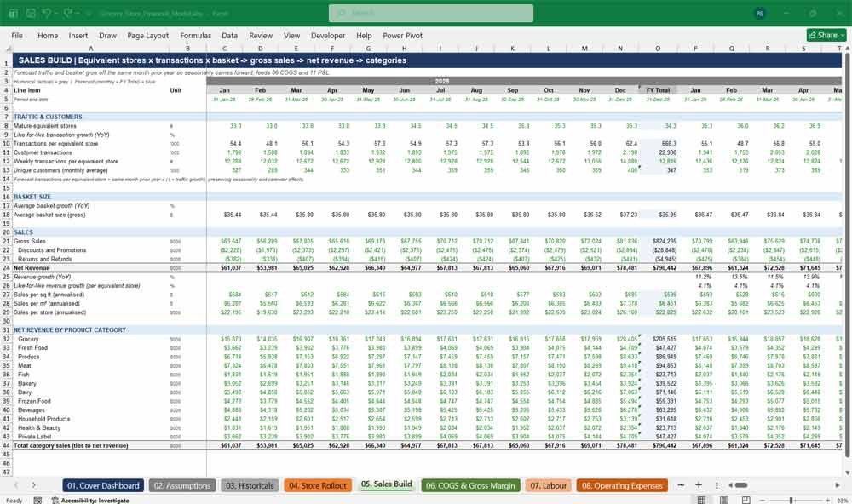Select row 24 header
852x504 pixels.
6,267
